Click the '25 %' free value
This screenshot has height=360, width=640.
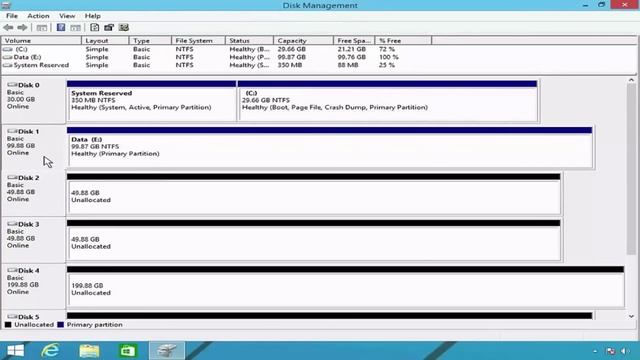387,65
